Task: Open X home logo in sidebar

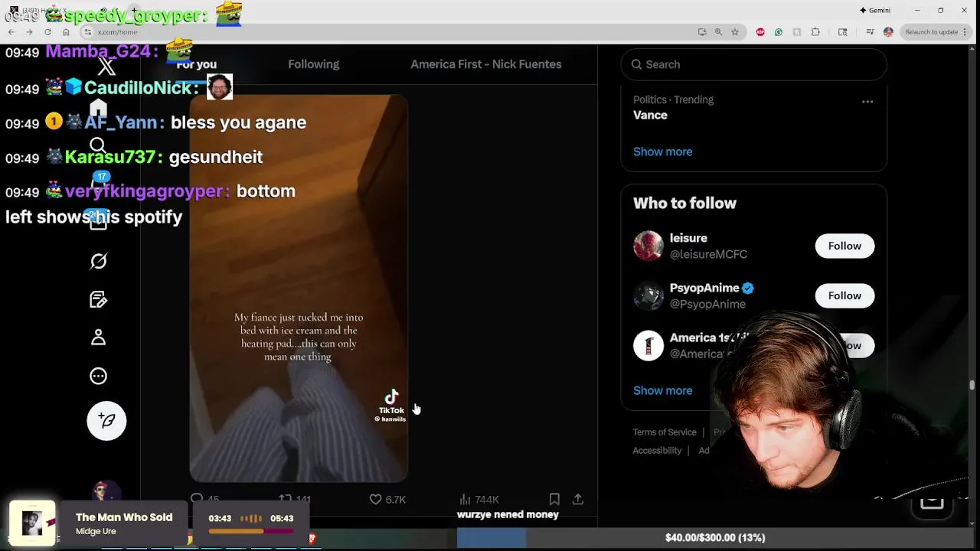Action: click(x=106, y=67)
